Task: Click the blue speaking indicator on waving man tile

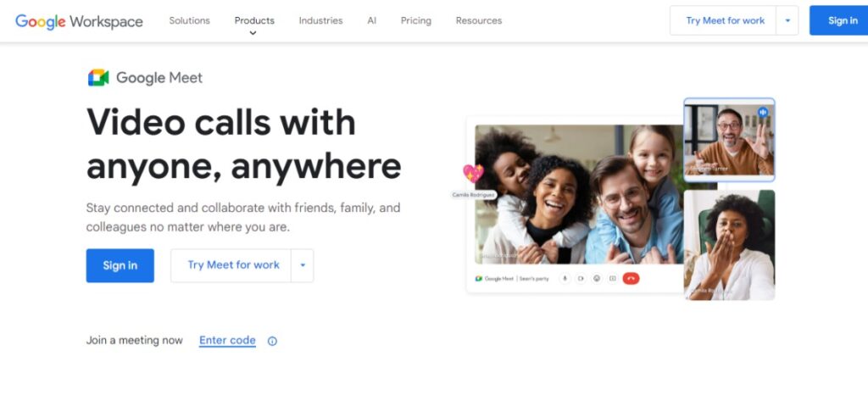Action: click(763, 112)
